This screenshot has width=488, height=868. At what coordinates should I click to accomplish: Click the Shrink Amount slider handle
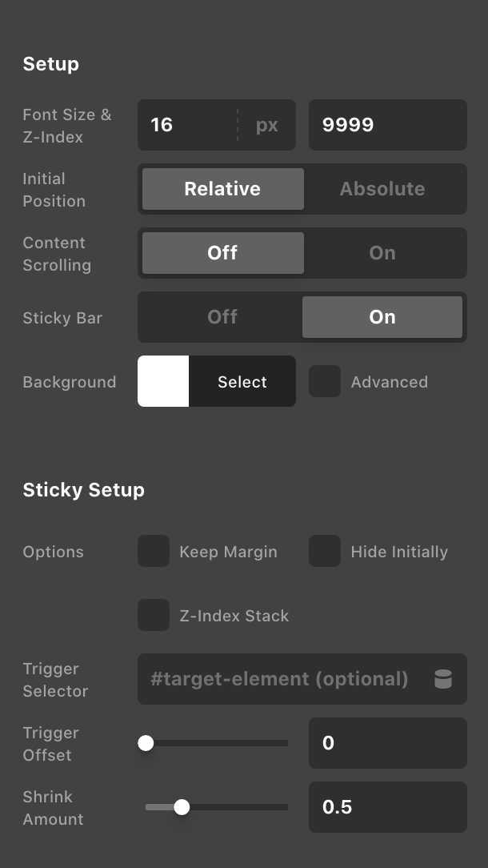click(x=182, y=807)
